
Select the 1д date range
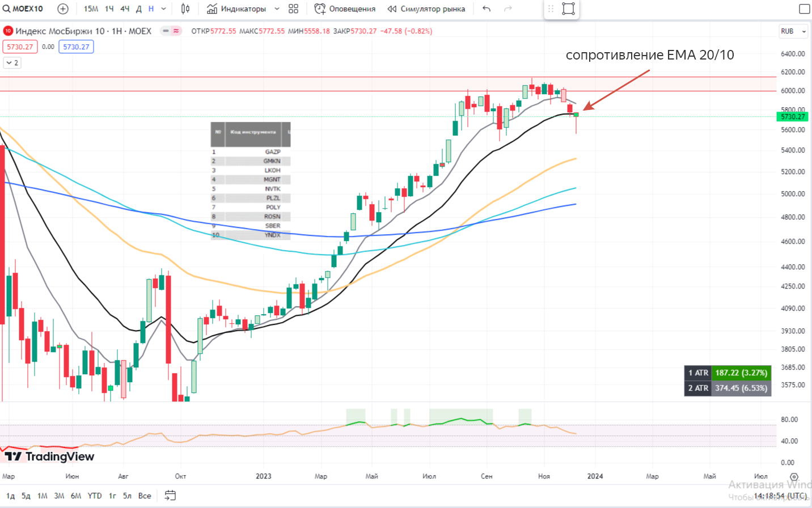(x=10, y=496)
